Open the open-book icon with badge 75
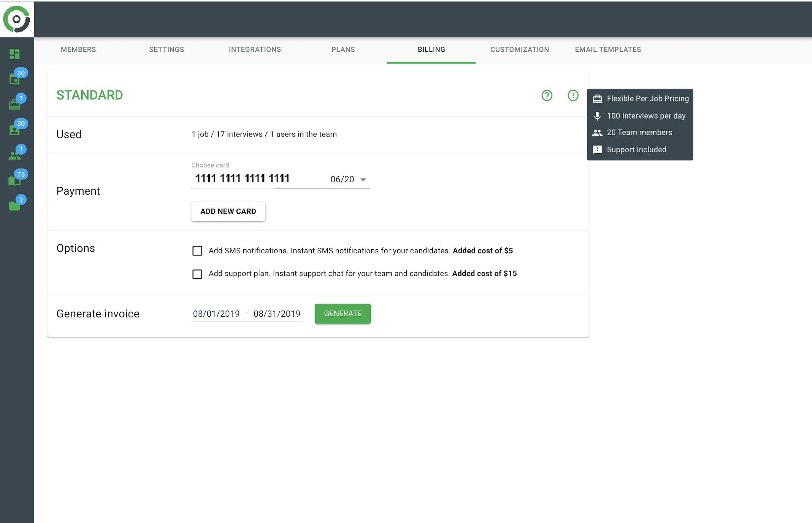The height and width of the screenshot is (523, 812). pyautogui.click(x=14, y=181)
